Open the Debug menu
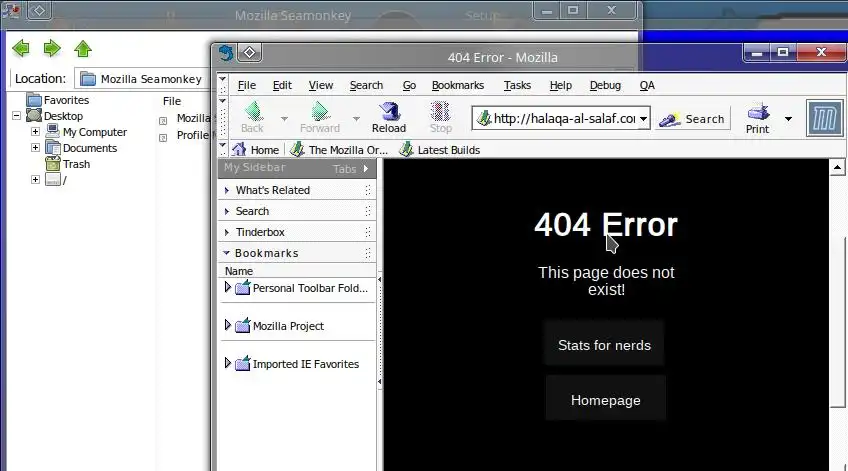848x471 pixels. [605, 85]
